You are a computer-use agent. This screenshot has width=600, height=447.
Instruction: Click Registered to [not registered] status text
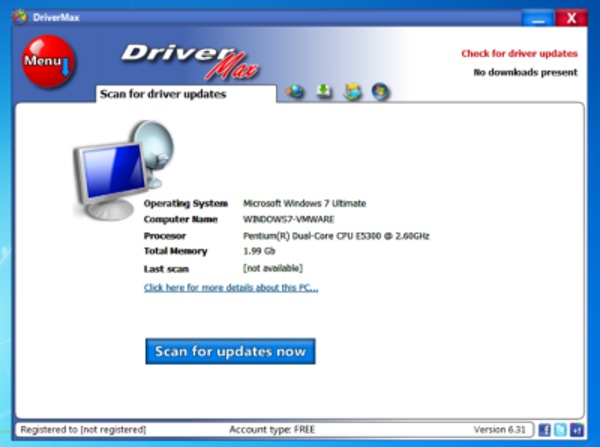coord(83,430)
